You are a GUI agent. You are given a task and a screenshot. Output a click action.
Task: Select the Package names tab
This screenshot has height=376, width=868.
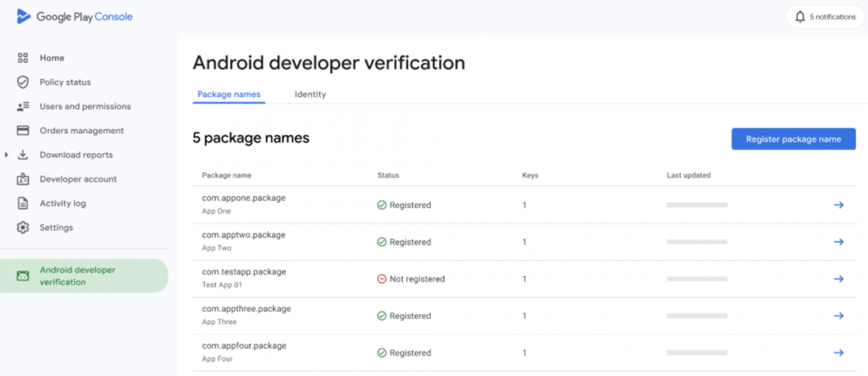[229, 94]
